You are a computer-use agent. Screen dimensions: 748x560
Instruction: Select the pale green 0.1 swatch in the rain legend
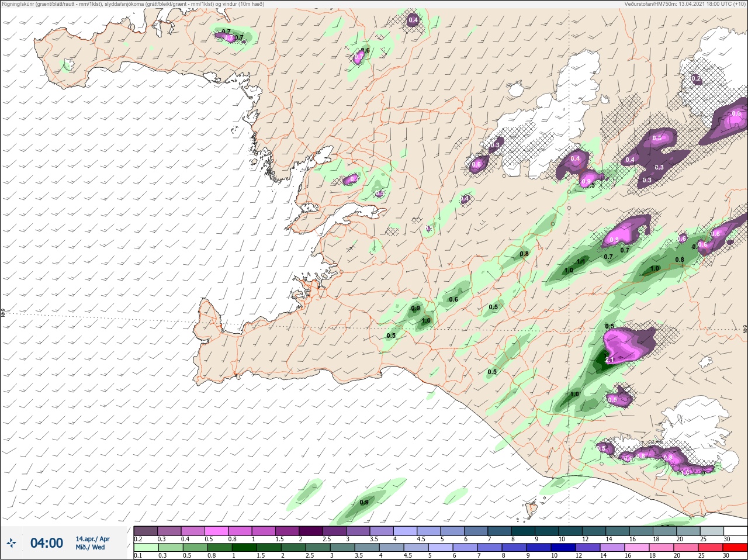(x=146, y=547)
